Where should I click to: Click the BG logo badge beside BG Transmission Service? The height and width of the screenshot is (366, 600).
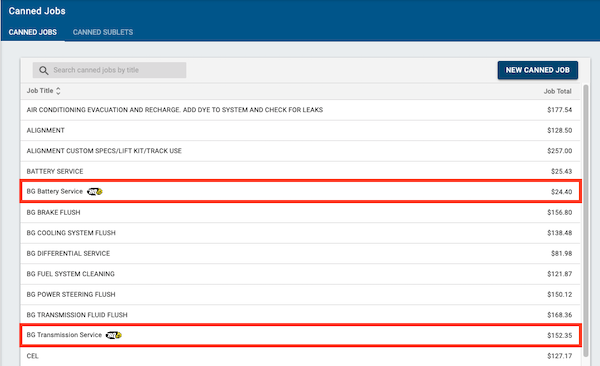(x=114, y=335)
